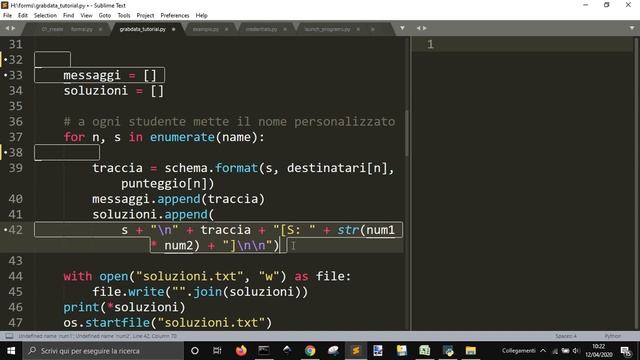Click unsaved-changes dot on grabdata_tutorial.py tab
Viewport: 640px width, 360px height.
[x=173, y=29]
